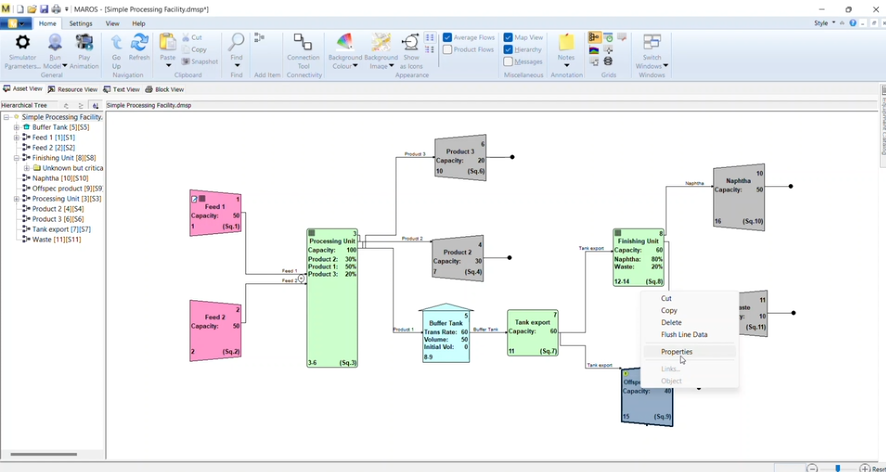This screenshot has width=886, height=472.
Task: Select Tank export [7] tree item
Action: click(61, 229)
